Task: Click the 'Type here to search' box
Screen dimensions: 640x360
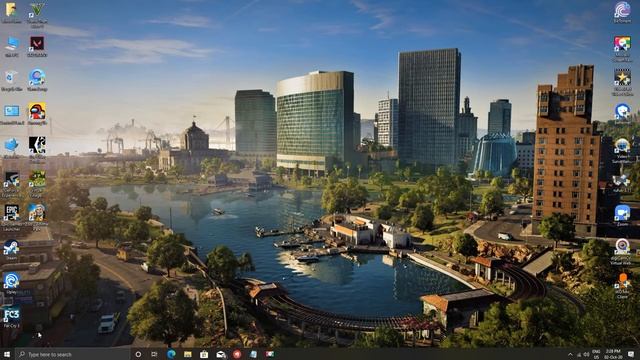Action: pos(72,354)
